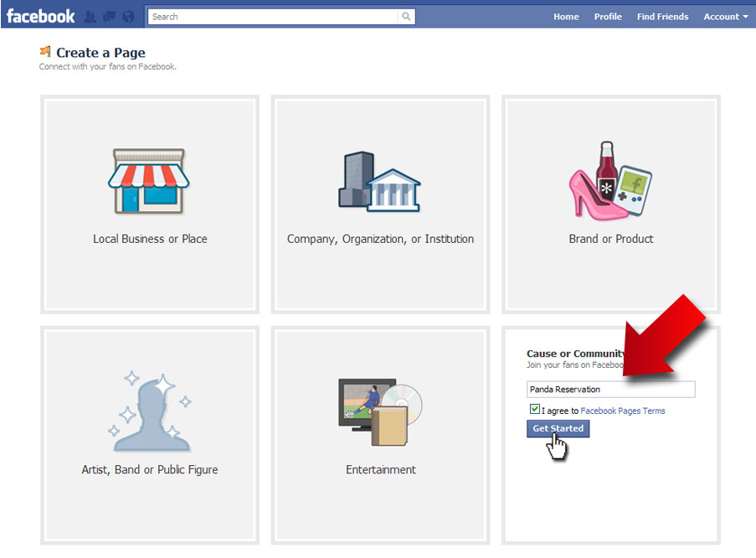Select the storefront Local Business icon

click(148, 181)
